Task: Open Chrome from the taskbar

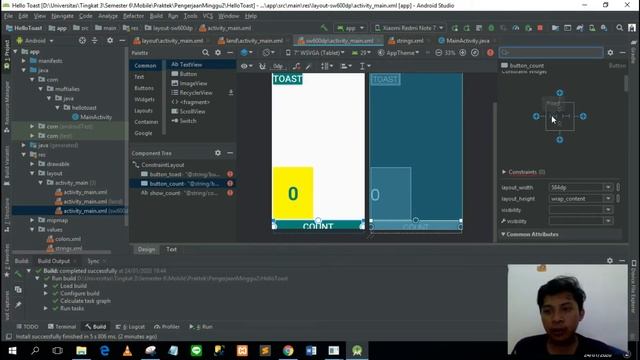Action: tap(288, 351)
